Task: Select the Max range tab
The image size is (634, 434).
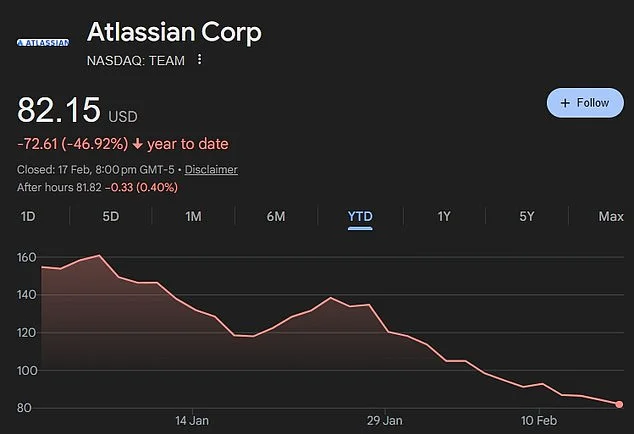Action: (610, 216)
